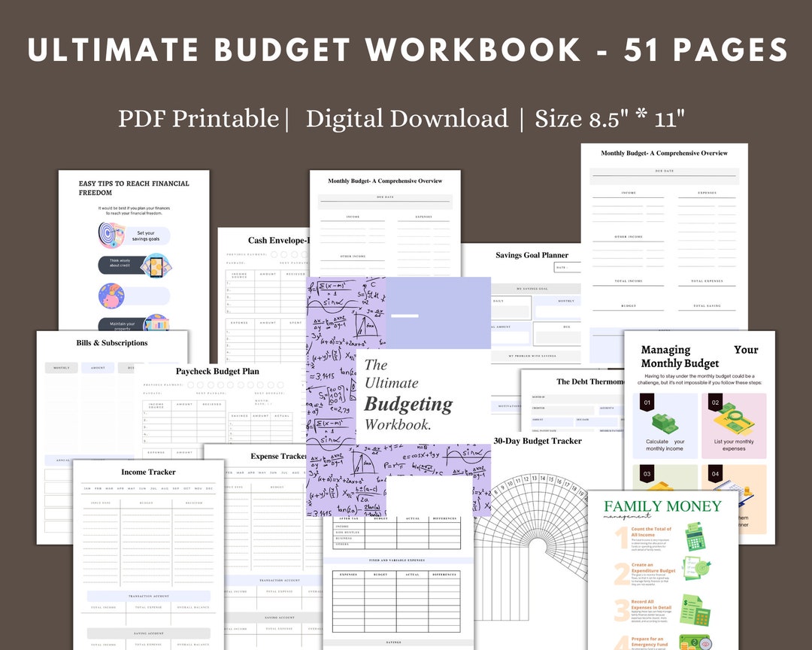Click the MY SAVINGS GOAL bar in Savings Goal Planner

pos(536,289)
